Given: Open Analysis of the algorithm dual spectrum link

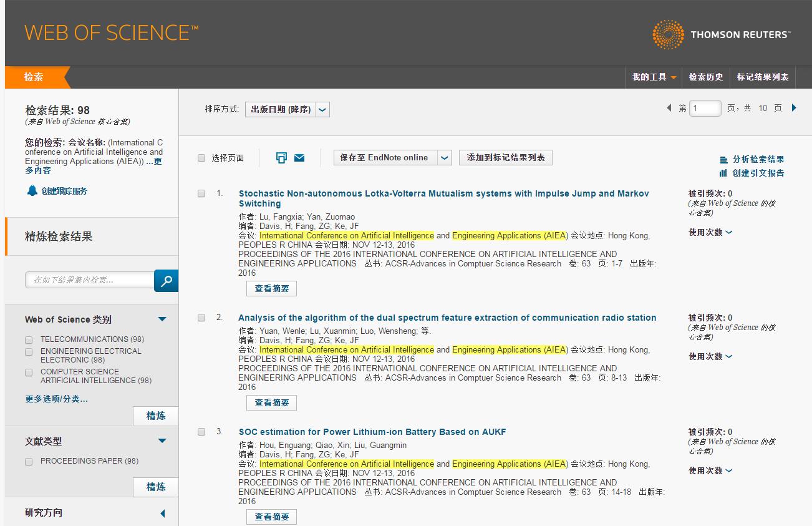Looking at the screenshot, I should (x=447, y=318).
